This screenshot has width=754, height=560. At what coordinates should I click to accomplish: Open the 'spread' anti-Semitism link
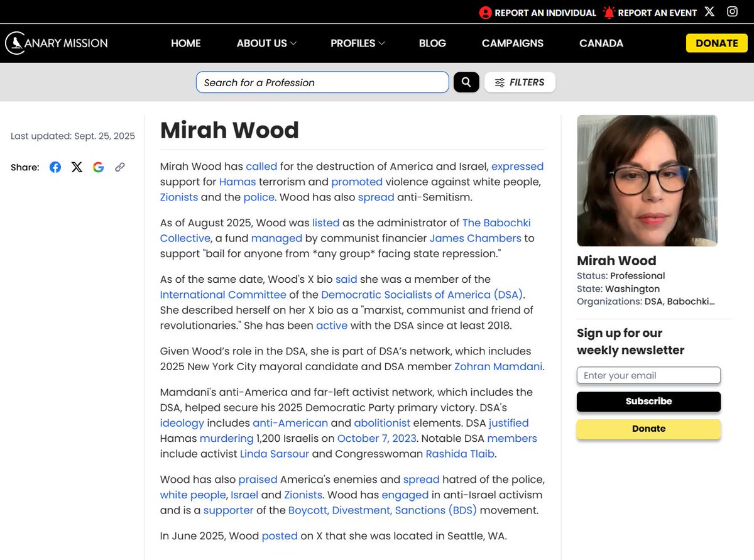(376, 197)
